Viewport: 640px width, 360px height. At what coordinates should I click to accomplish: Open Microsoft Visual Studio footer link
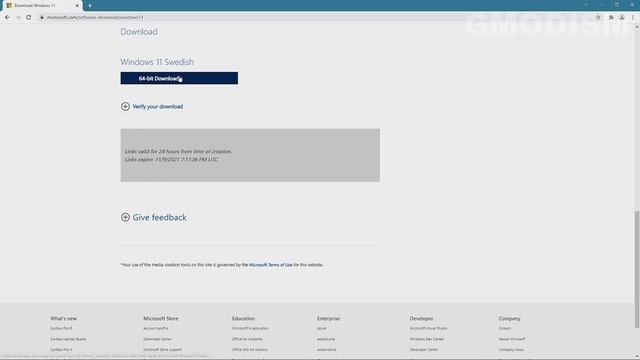[429, 329]
